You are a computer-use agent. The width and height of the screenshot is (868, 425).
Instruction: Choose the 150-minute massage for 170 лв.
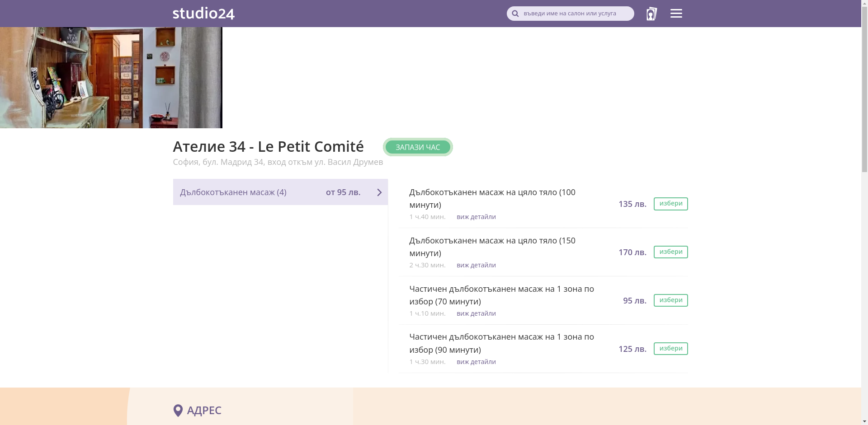[670, 252]
